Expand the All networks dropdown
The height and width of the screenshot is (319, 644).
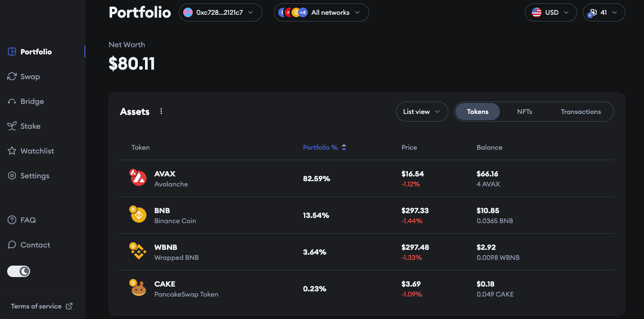(x=322, y=12)
